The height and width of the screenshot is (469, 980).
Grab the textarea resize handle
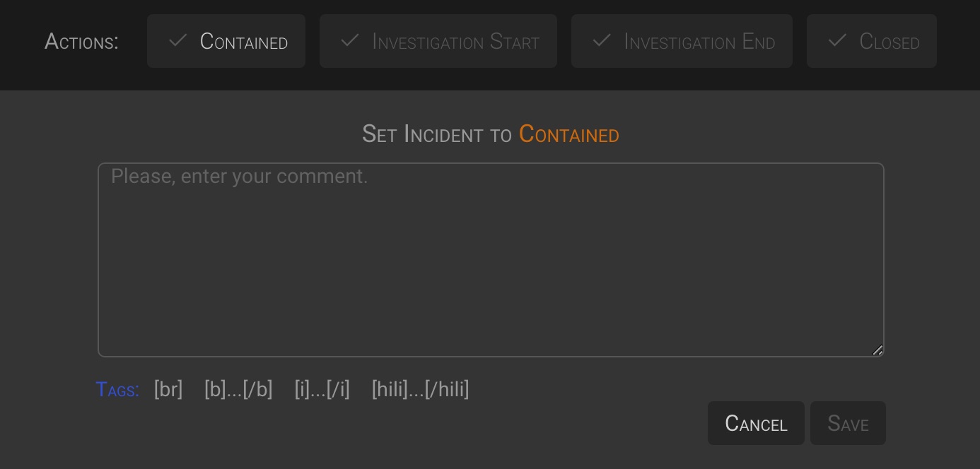click(877, 350)
